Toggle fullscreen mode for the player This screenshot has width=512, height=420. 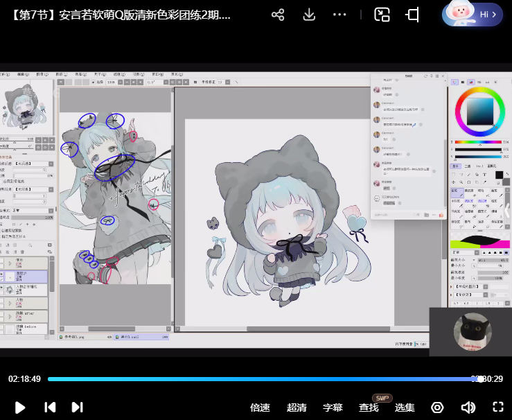(497, 408)
